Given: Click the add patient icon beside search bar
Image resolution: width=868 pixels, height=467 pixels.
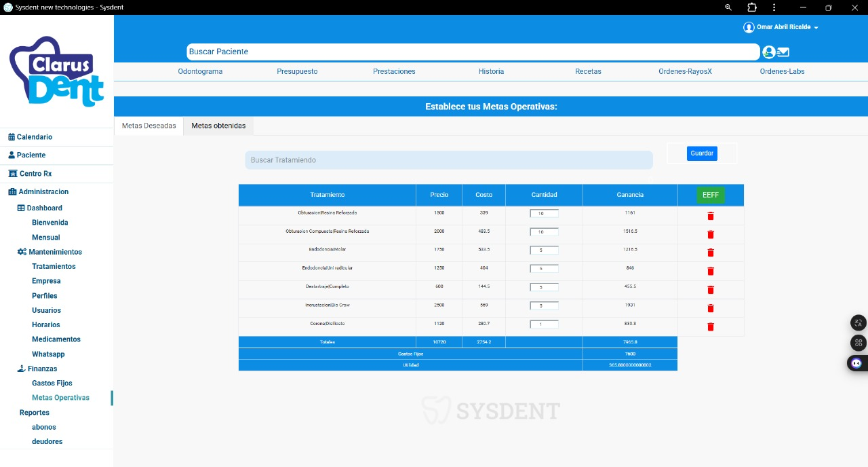Looking at the screenshot, I should click(768, 52).
